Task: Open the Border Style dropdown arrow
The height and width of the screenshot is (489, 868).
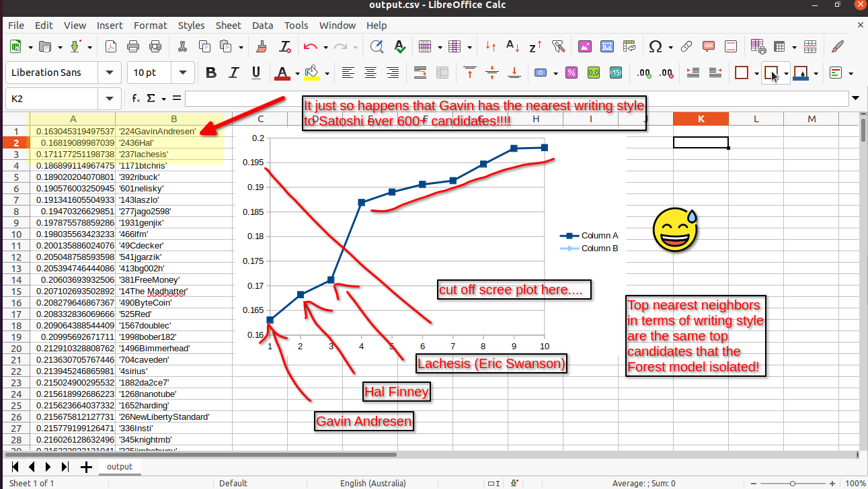Action: click(x=787, y=73)
